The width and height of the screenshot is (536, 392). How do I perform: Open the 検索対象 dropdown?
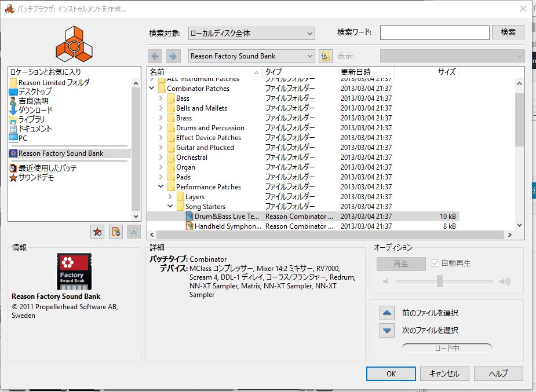[x=251, y=33]
